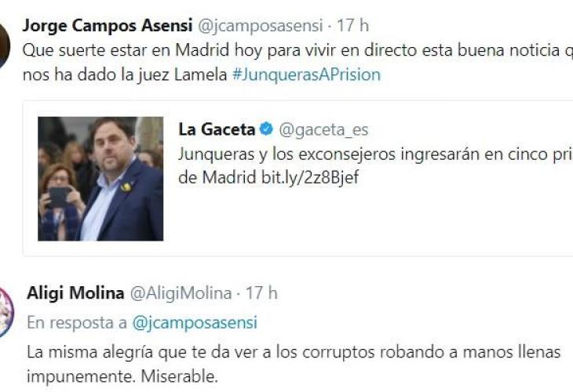Image resolution: width=573 pixels, height=392 pixels.
Task: Click the @AligiMolina handle
Action: click(x=181, y=293)
